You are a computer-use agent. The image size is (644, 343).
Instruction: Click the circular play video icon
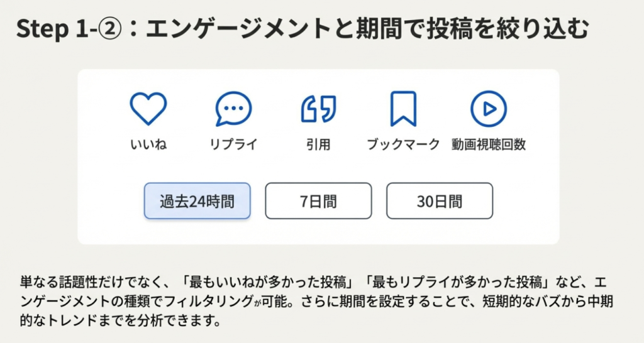pos(489,109)
